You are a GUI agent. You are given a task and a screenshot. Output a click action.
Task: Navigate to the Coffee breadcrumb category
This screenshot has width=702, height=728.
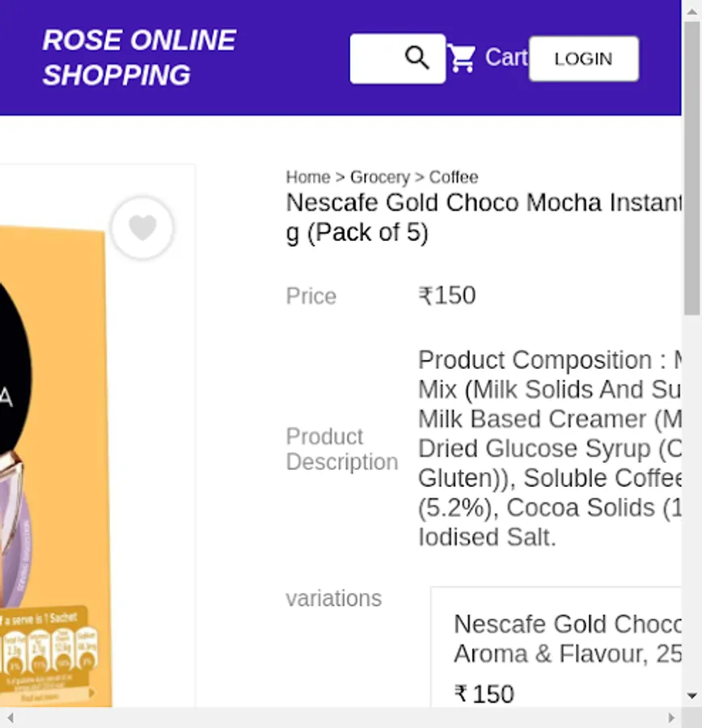point(453,177)
